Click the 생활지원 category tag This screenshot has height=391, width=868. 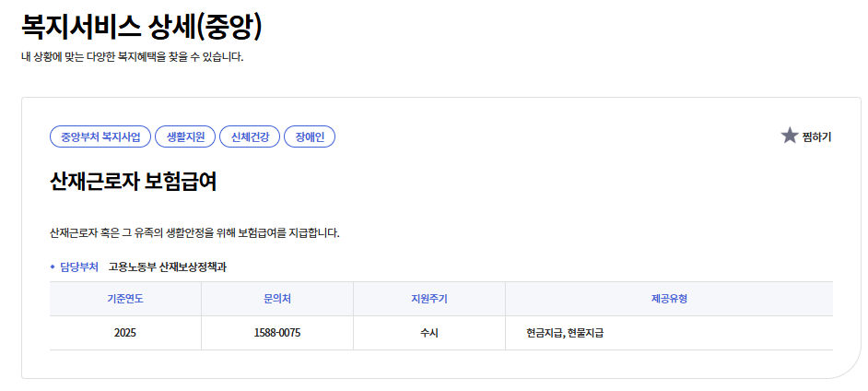185,137
